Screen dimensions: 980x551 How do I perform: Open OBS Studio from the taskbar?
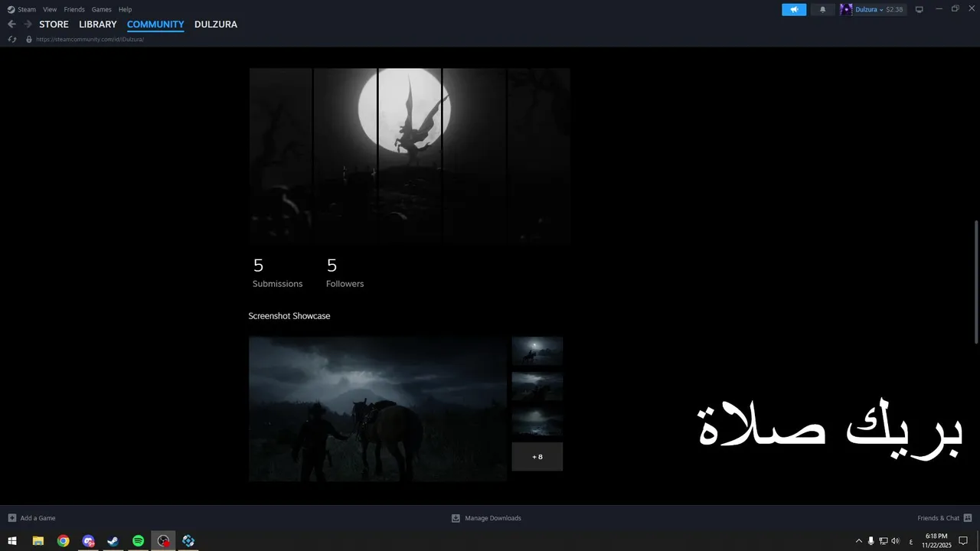[163, 541]
